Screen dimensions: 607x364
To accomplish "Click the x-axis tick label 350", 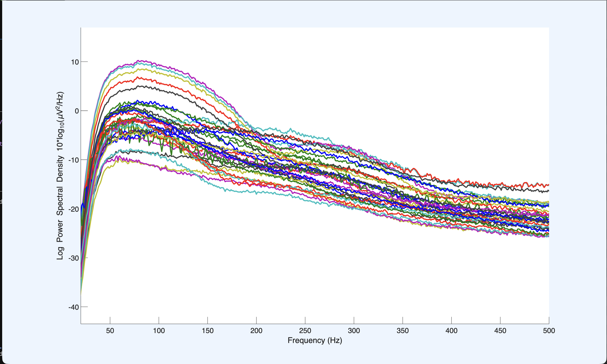I will [403, 331].
